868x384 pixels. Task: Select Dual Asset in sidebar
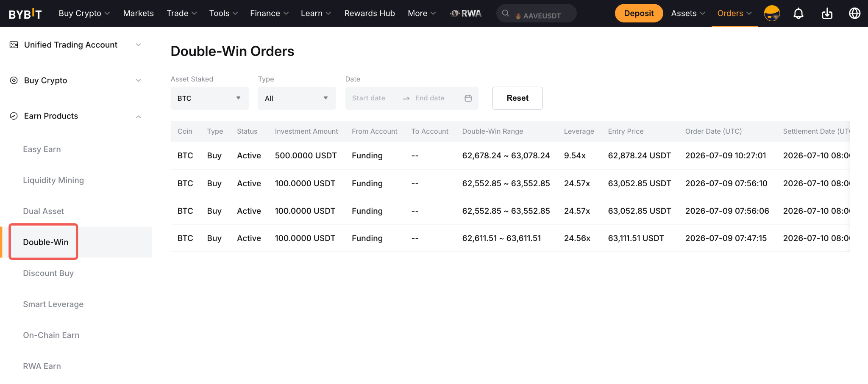[44, 211]
